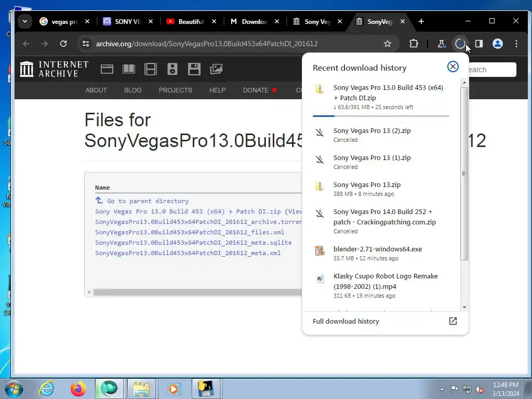532x399 pixels.
Task: Open the Windows Start button
Action: [14, 389]
